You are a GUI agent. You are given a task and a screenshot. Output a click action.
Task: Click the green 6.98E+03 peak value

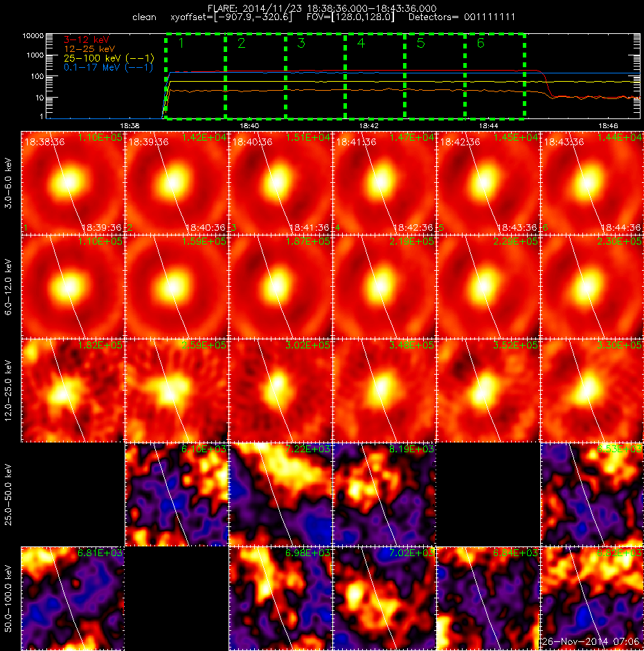click(307, 553)
